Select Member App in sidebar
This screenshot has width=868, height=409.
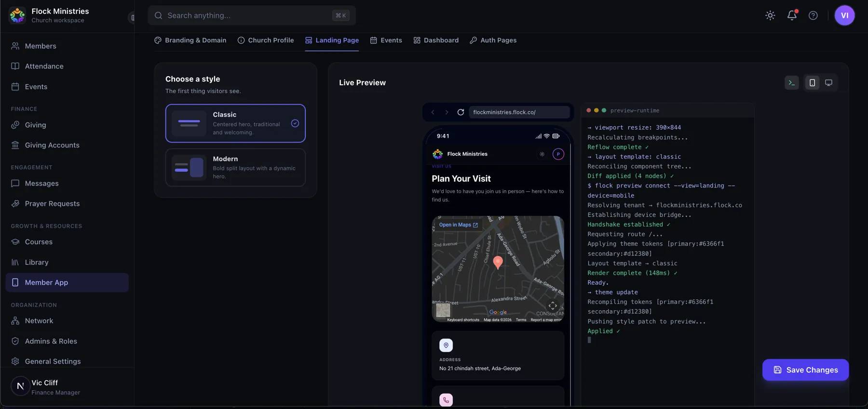tap(67, 283)
